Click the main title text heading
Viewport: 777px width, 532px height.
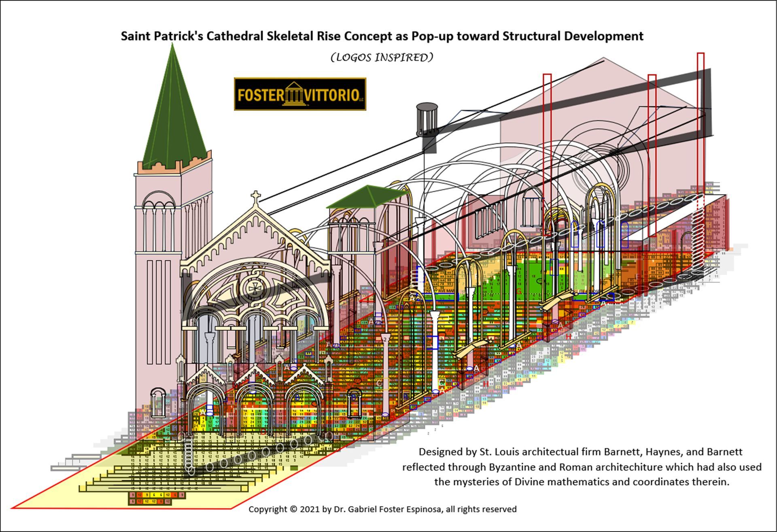click(x=382, y=36)
